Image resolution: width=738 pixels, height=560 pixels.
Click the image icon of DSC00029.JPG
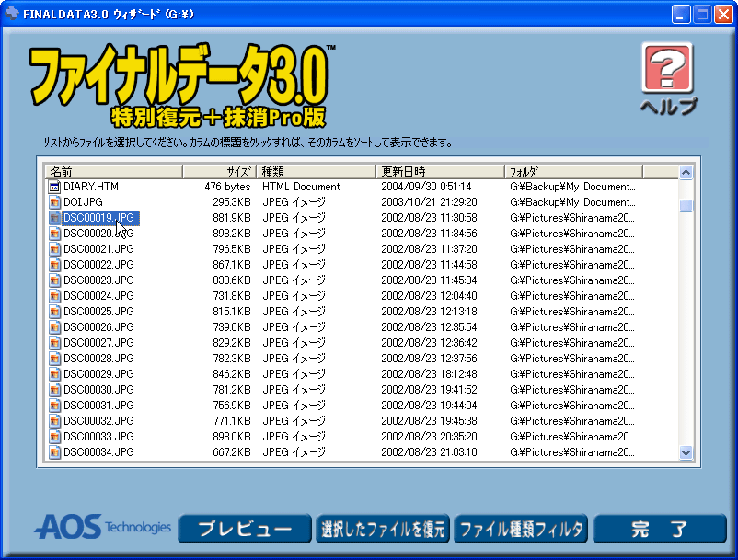click(x=54, y=374)
